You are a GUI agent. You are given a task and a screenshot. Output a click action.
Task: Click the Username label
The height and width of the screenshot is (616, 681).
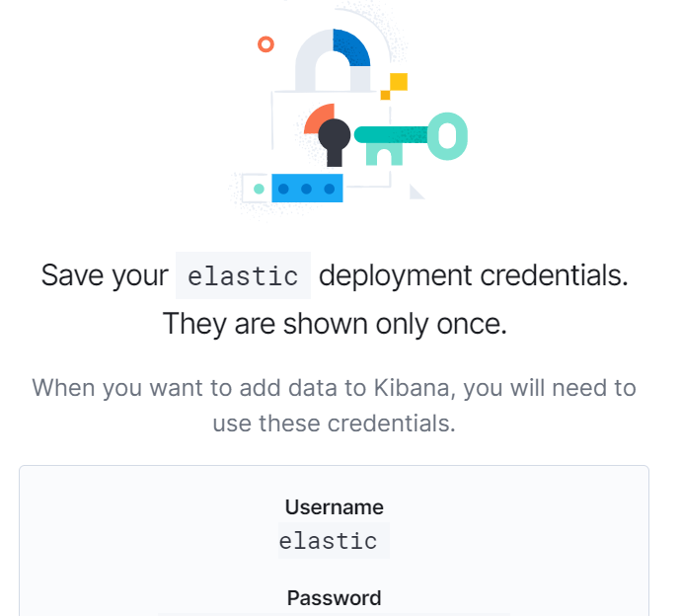click(x=334, y=507)
